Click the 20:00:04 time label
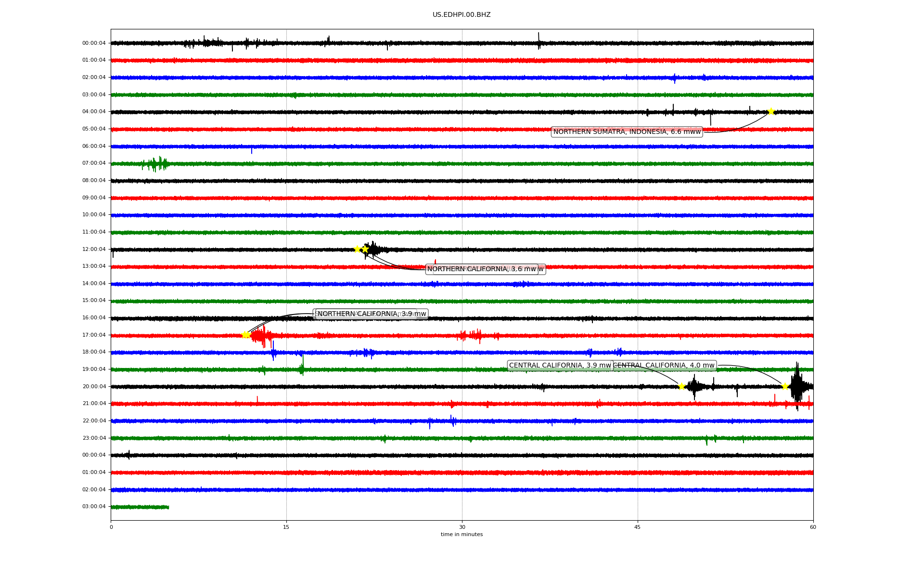Screen dimensions: 924x578 point(94,386)
